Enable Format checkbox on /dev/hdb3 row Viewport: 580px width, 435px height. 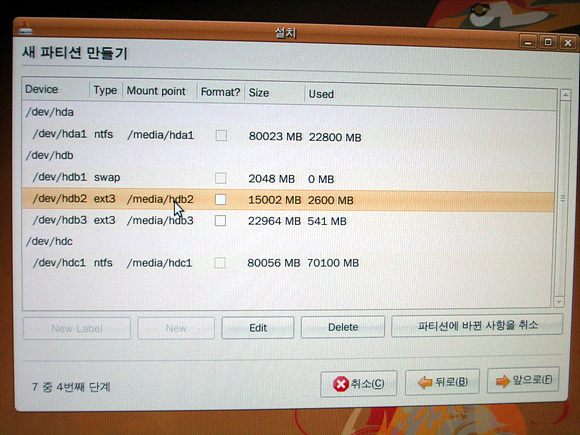click(x=220, y=221)
